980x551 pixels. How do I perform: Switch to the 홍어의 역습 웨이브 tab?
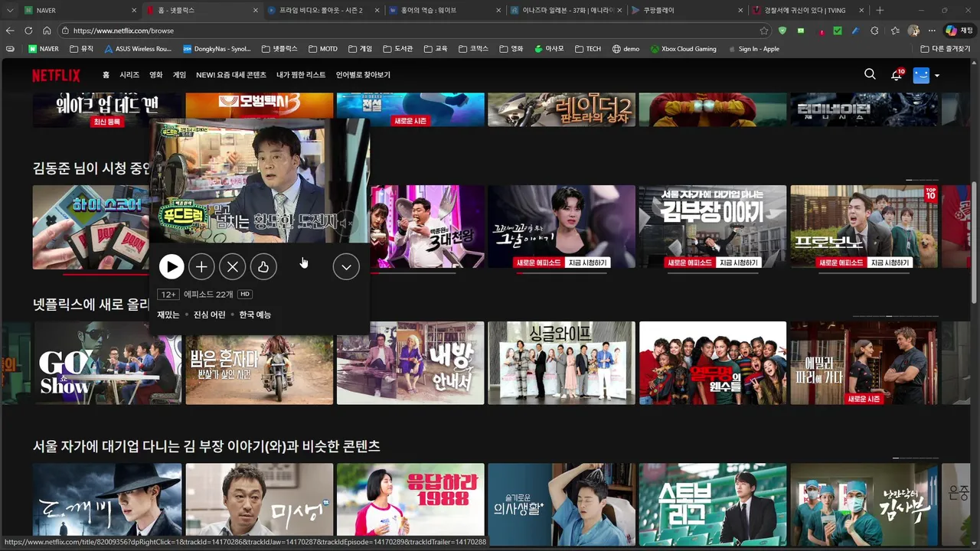pos(444,11)
